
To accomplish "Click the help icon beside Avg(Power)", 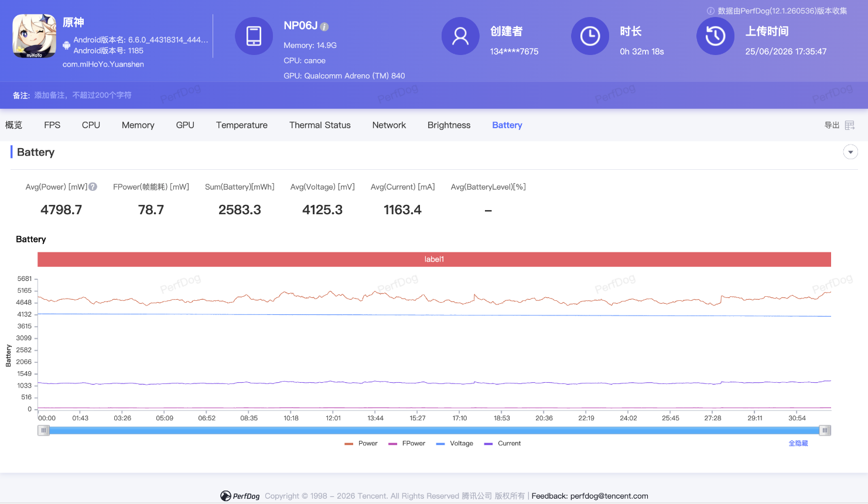I will pyautogui.click(x=93, y=187).
